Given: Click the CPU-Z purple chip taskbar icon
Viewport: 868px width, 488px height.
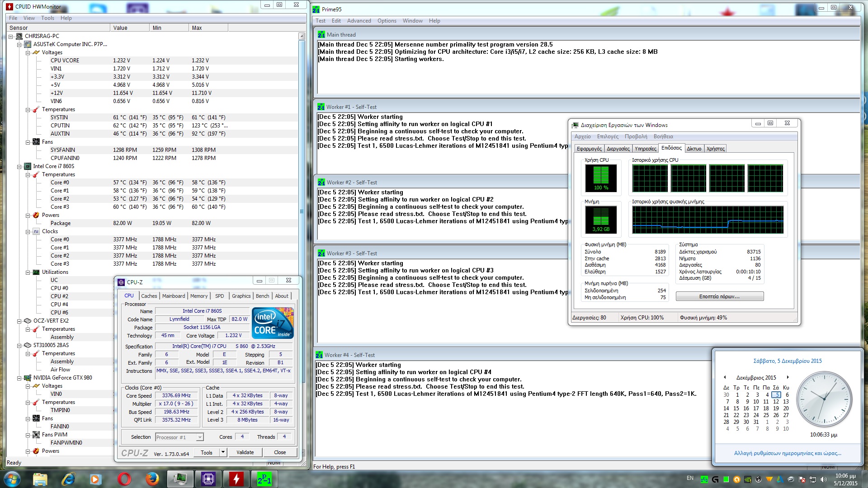Looking at the screenshot, I should coord(208,479).
